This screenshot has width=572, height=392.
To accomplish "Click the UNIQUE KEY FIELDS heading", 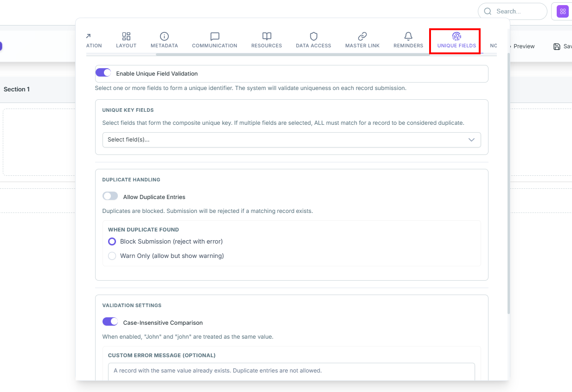I will coord(128,110).
